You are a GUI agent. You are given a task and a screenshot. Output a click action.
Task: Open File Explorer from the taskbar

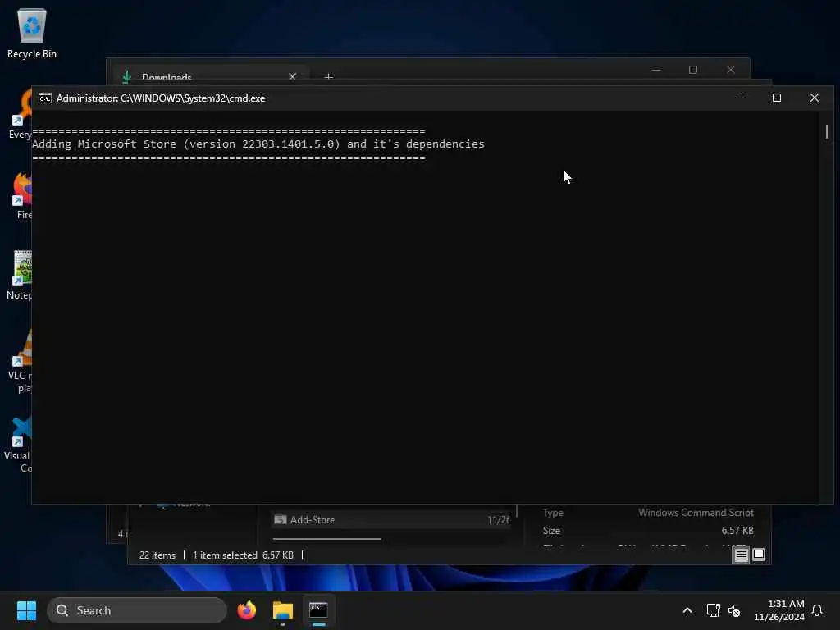click(283, 610)
